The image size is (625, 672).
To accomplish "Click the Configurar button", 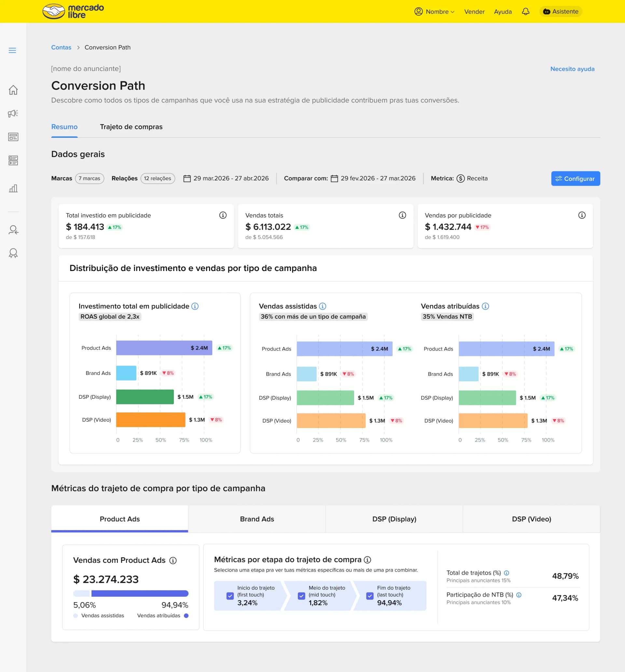I will pyautogui.click(x=575, y=179).
